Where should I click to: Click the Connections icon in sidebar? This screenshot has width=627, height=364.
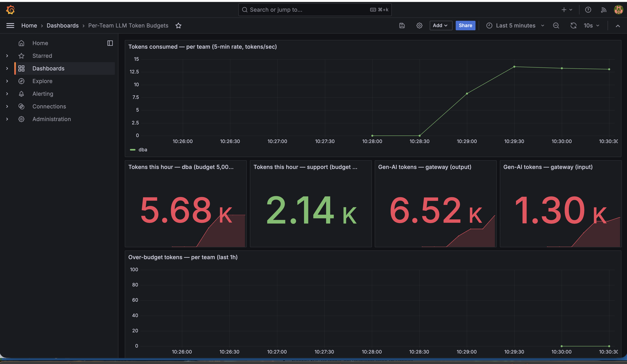coord(21,106)
